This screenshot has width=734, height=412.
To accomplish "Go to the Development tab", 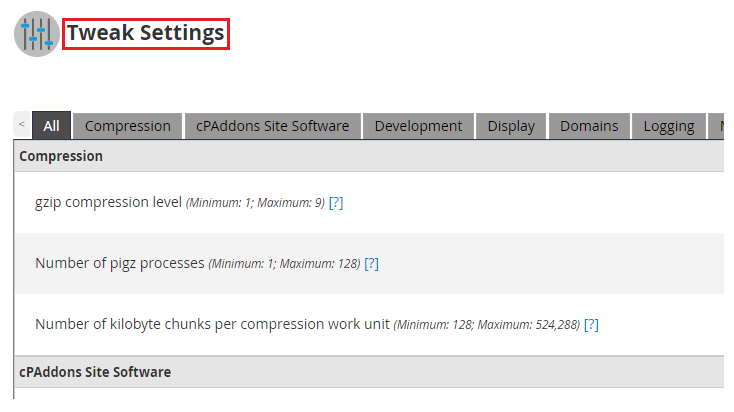I will 418,126.
